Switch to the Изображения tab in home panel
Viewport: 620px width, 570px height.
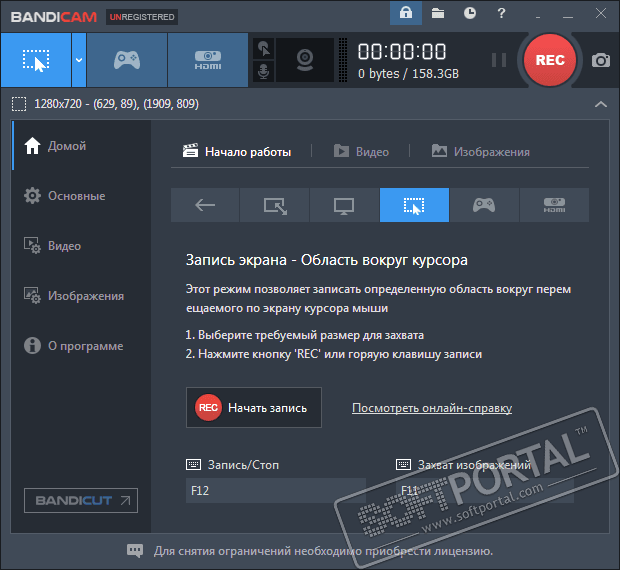point(480,151)
